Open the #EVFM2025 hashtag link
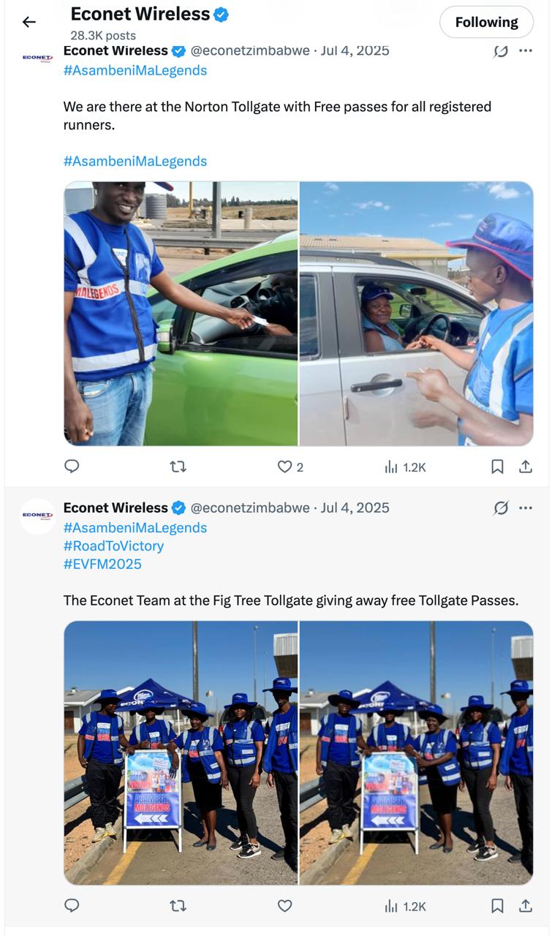 102,564
